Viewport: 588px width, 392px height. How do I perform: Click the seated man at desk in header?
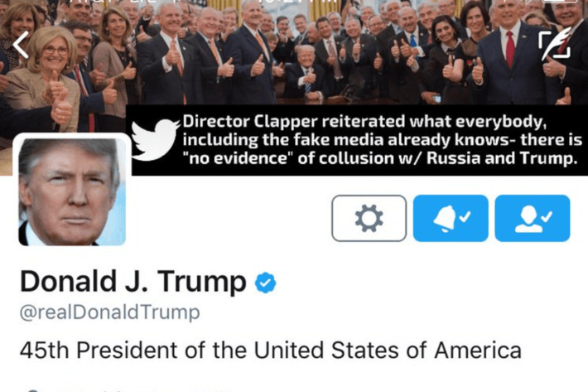tap(305, 71)
